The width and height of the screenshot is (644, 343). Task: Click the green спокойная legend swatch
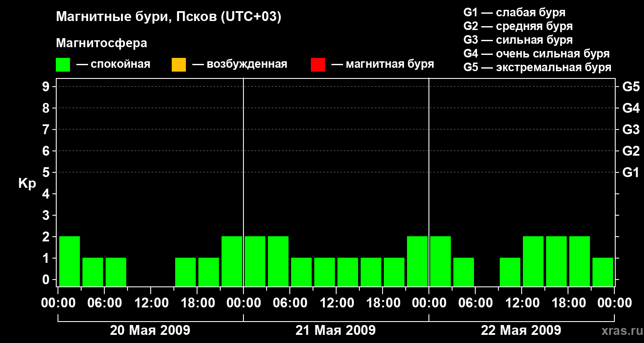63,65
